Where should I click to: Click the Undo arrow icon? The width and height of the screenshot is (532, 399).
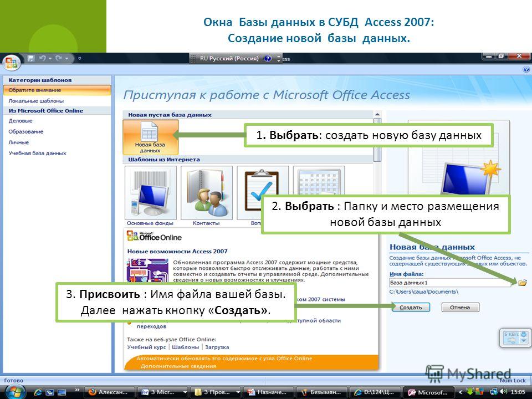tap(42, 58)
